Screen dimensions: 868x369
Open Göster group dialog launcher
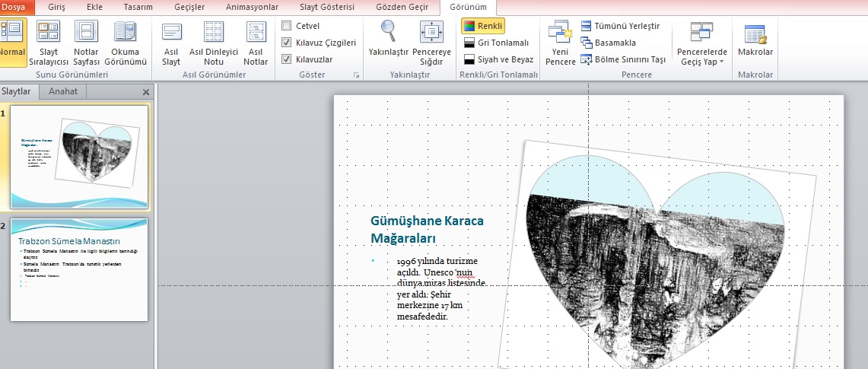coord(357,75)
